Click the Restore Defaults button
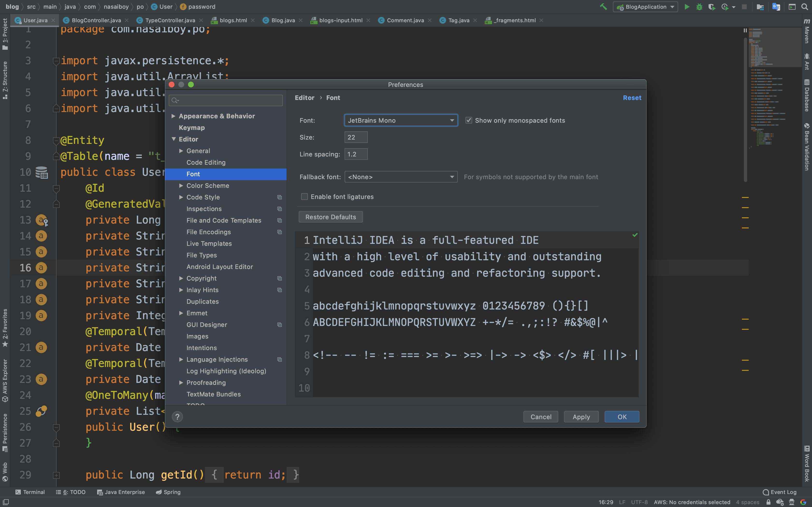This screenshot has width=812, height=507. pos(330,217)
